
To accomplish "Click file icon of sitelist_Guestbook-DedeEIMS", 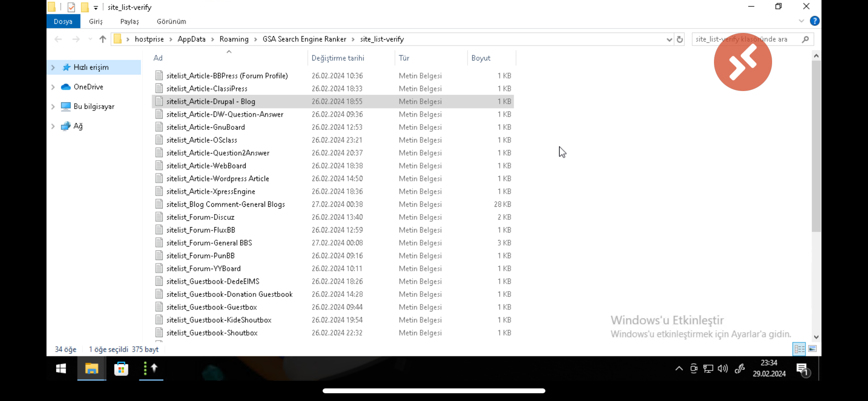I will (x=159, y=281).
